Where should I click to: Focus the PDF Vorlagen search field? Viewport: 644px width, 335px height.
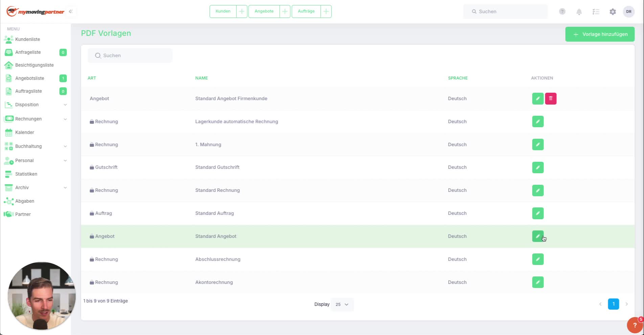(130, 55)
